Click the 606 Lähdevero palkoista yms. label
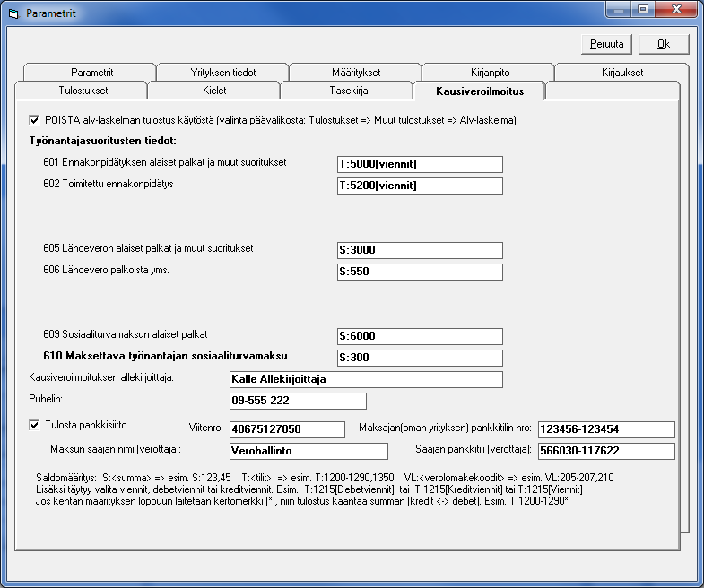Image resolution: width=704 pixels, height=588 pixels. (x=106, y=270)
